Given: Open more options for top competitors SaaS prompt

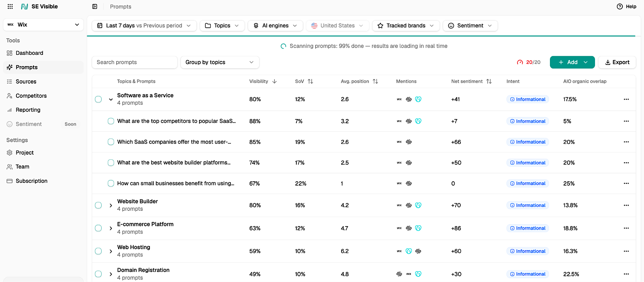Looking at the screenshot, I should pos(626,121).
